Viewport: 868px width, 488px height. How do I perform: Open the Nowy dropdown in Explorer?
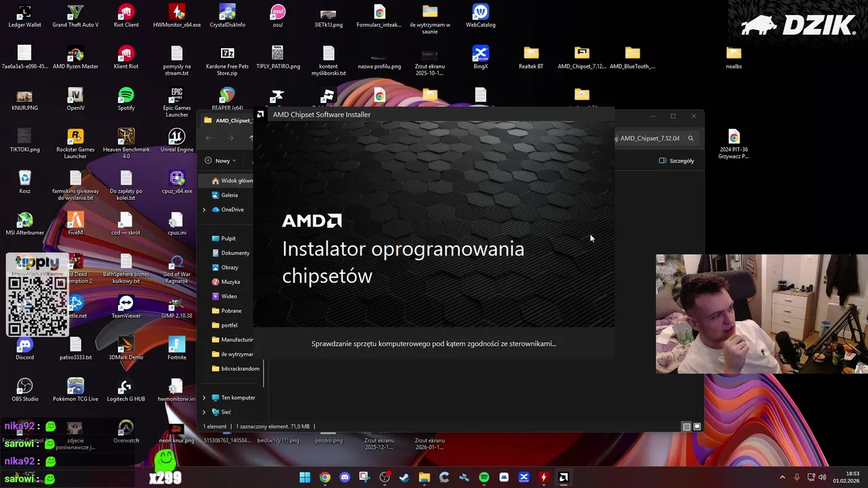tap(220, 161)
